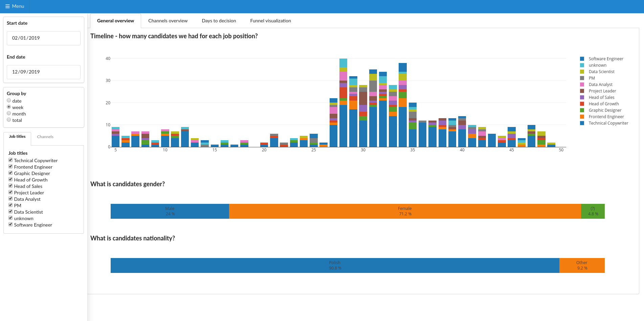The height and width of the screenshot is (321, 644).
Task: Select group by week radio
Action: tap(9, 107)
